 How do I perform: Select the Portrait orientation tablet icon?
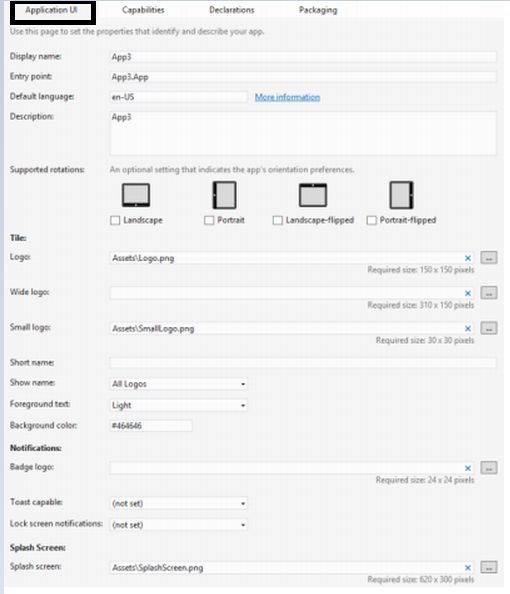point(224,195)
